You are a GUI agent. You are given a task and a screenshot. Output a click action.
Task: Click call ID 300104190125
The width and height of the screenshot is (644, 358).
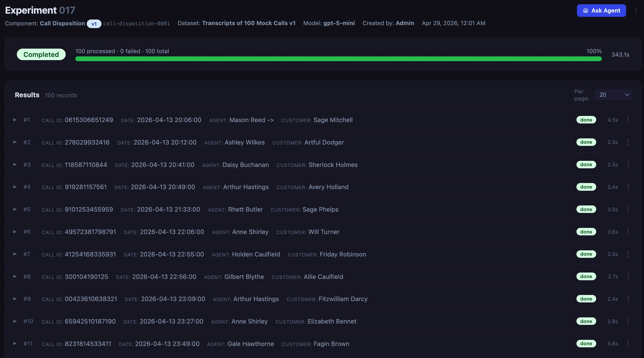pos(86,277)
